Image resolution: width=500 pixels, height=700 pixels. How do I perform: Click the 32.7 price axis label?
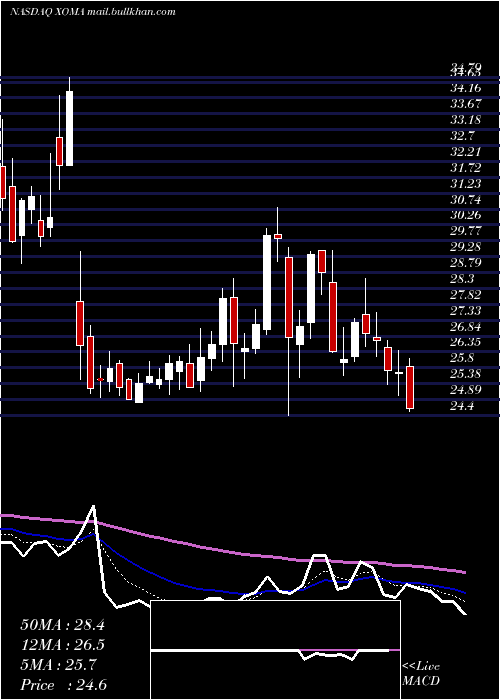tap(463, 135)
